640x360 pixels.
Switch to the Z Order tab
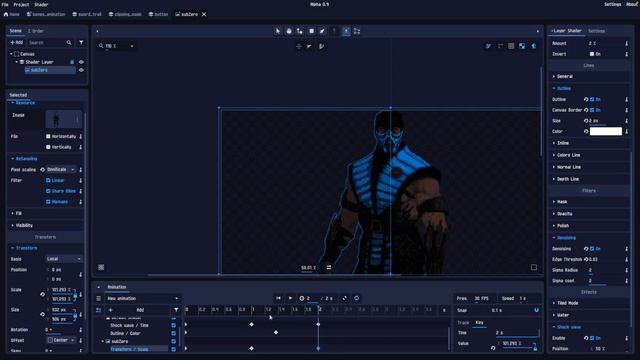point(36,31)
